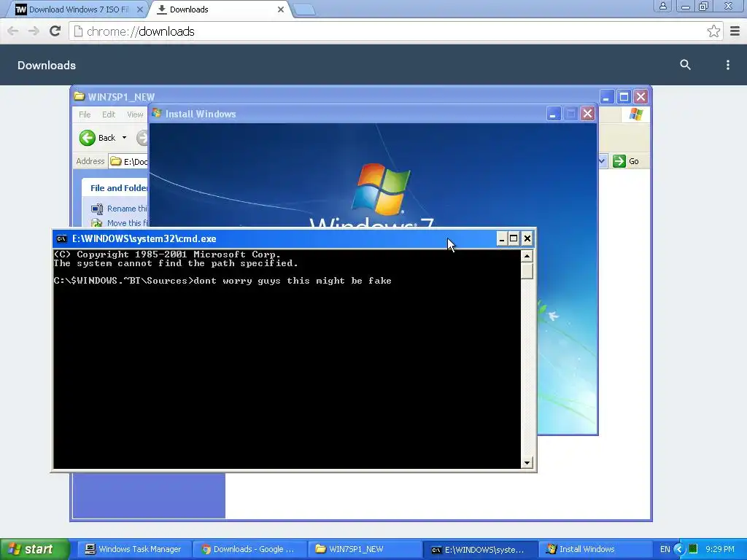Open View menu in WIN7SP1_NEW window

coord(135,114)
